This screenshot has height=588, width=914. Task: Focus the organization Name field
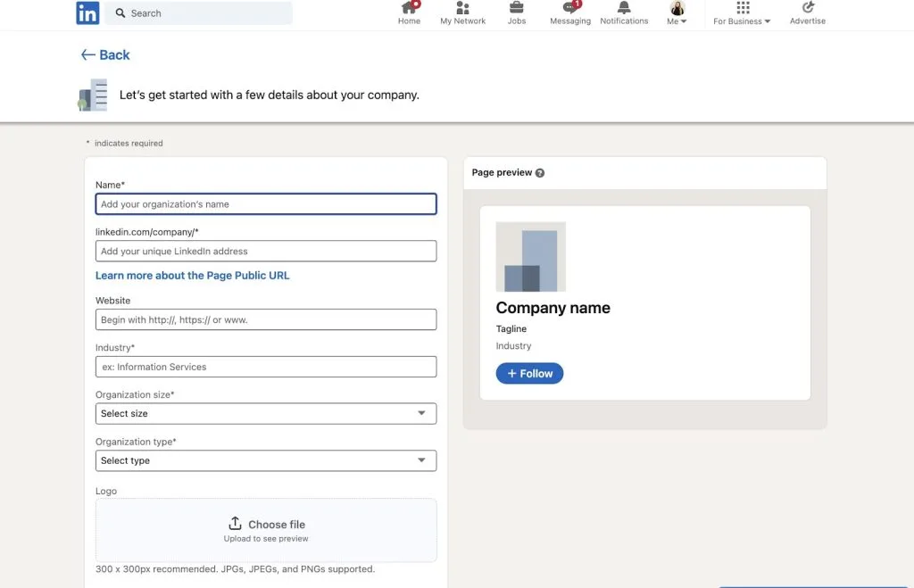[266, 204]
